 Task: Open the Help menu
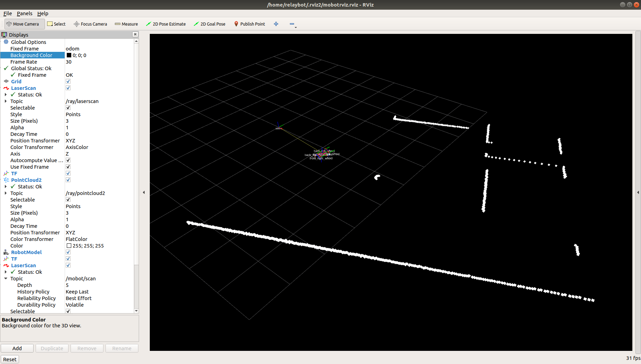coord(43,13)
